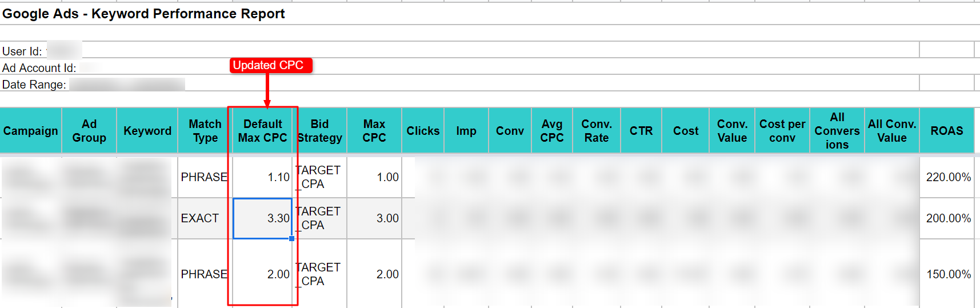Viewport: 980px width, 308px height.
Task: Select the report title cell
Action: click(143, 14)
